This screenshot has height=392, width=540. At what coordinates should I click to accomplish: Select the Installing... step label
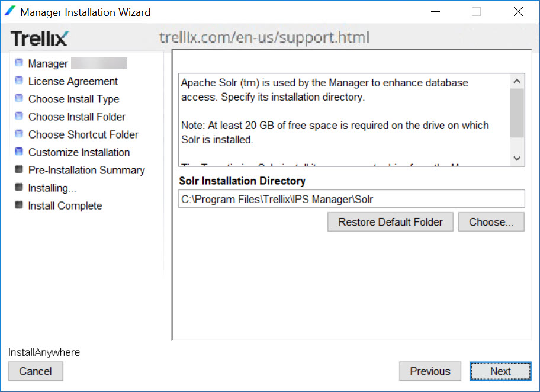click(x=52, y=188)
